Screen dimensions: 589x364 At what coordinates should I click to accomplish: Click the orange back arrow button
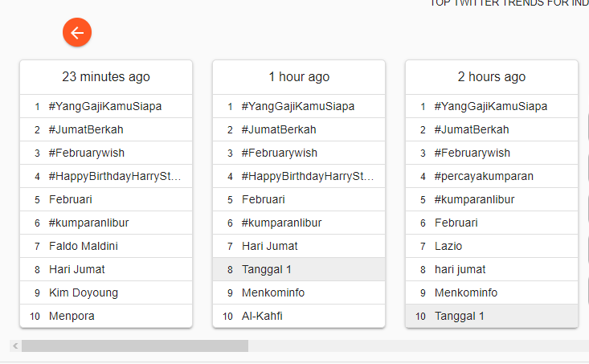click(x=77, y=33)
